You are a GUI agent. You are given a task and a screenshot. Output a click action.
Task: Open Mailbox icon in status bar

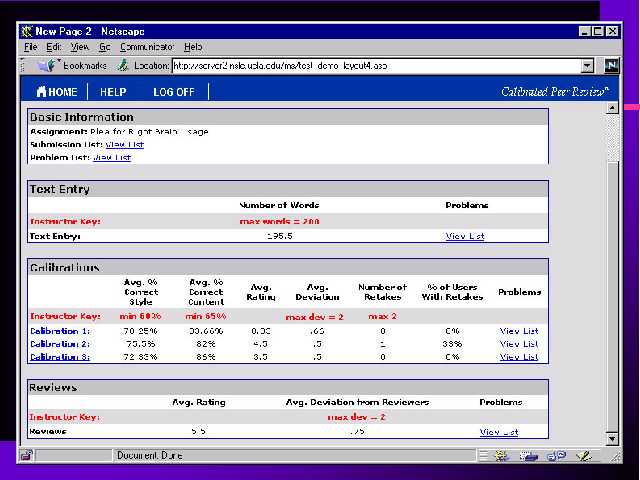pos(529,456)
